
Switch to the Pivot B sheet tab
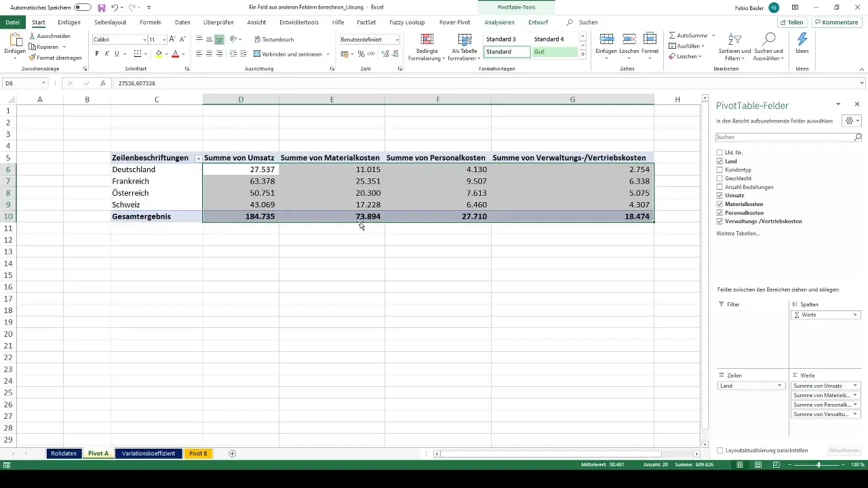click(x=198, y=453)
